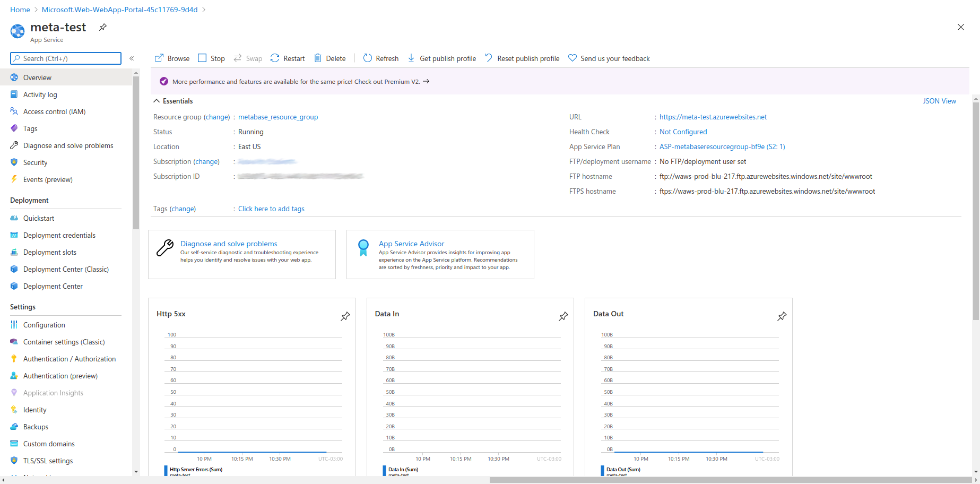Click Reset publish profile
The width and height of the screenshot is (980, 484).
click(522, 58)
